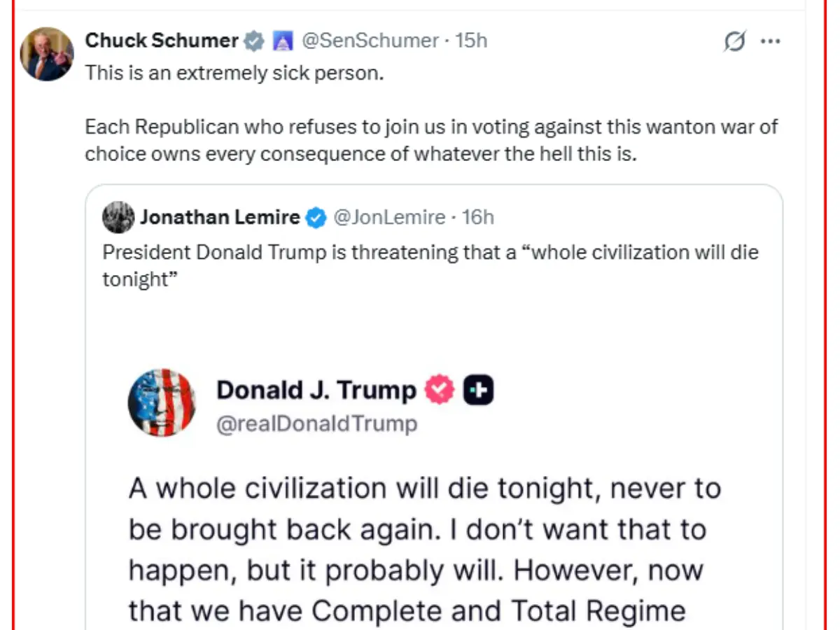Click Jonathan Lemire's small avatar
The width and height of the screenshot is (840, 630).
point(118,217)
